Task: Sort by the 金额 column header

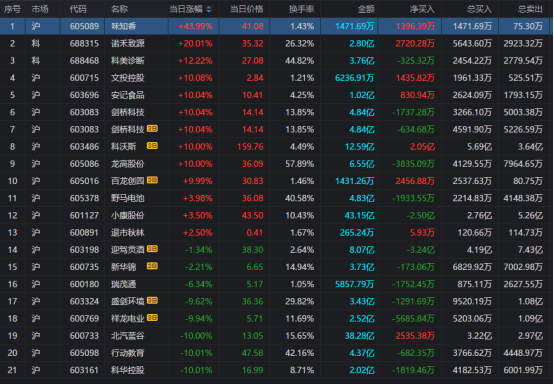Action: point(366,9)
